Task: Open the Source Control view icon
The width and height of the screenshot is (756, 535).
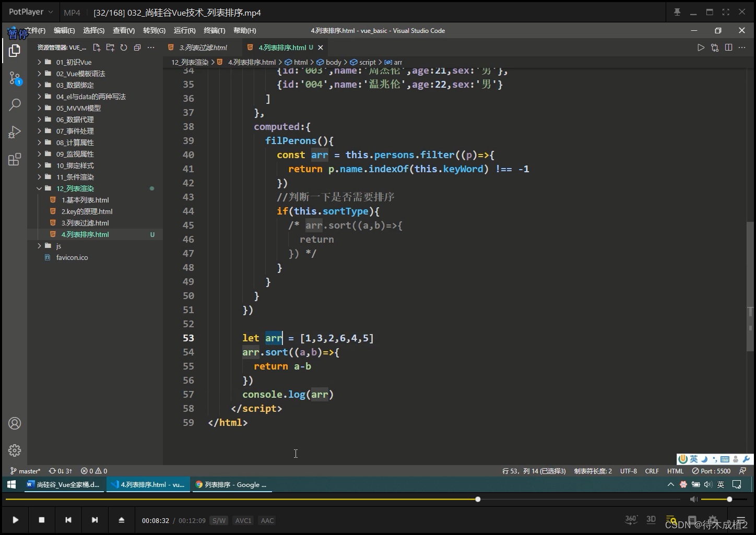Action: [15, 79]
